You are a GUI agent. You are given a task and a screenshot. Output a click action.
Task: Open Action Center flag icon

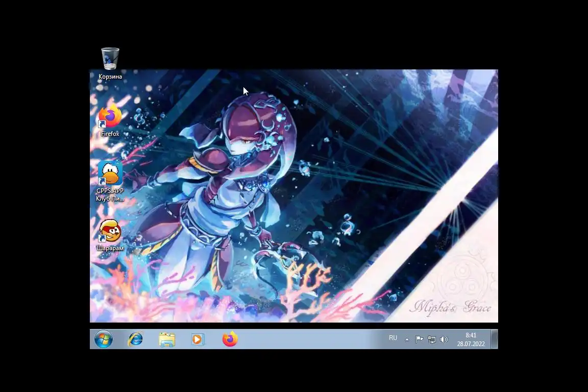[x=419, y=339]
